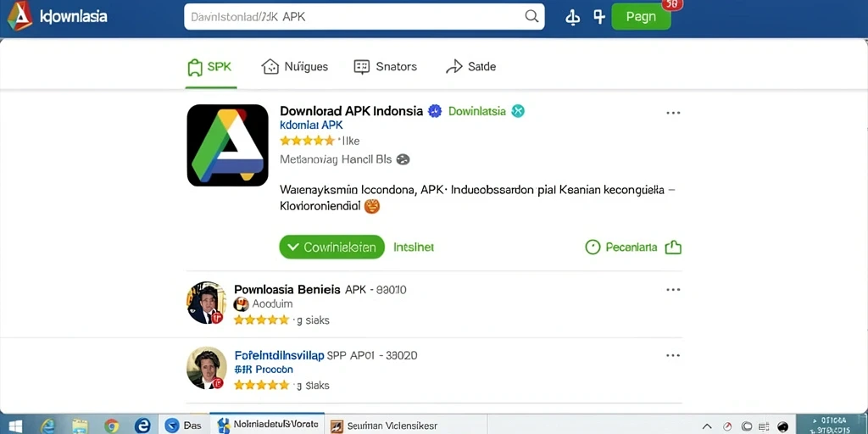This screenshot has width=868, height=434.
Task: Click the red notification badge on Pagn
Action: tap(672, 4)
